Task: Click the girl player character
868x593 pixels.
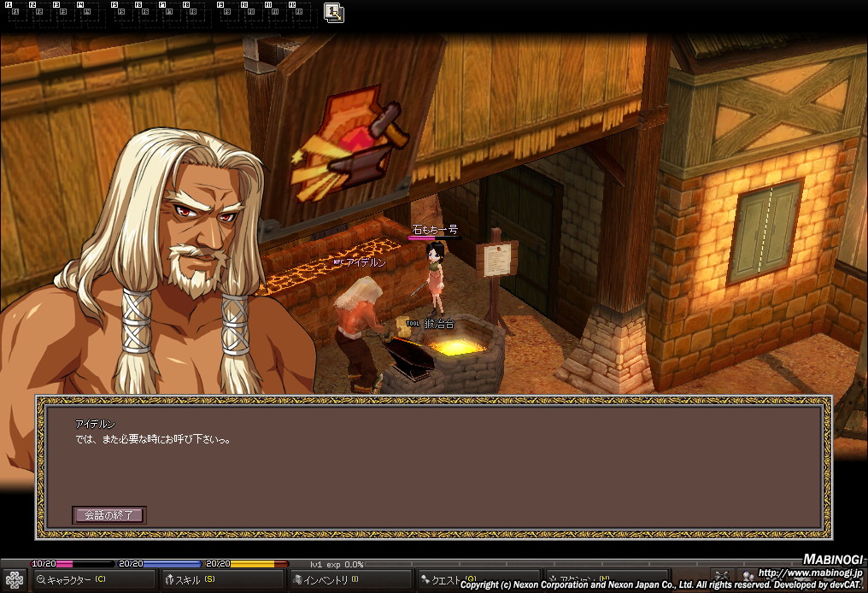Action: (x=435, y=278)
